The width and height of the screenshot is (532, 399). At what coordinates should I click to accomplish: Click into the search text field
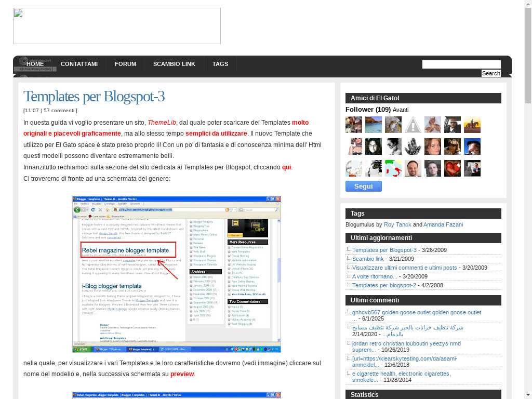pos(461,64)
